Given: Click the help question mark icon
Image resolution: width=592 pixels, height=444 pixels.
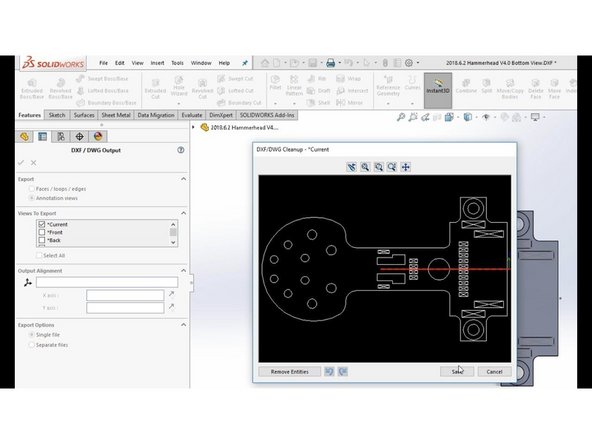Looking at the screenshot, I should coord(181,150).
